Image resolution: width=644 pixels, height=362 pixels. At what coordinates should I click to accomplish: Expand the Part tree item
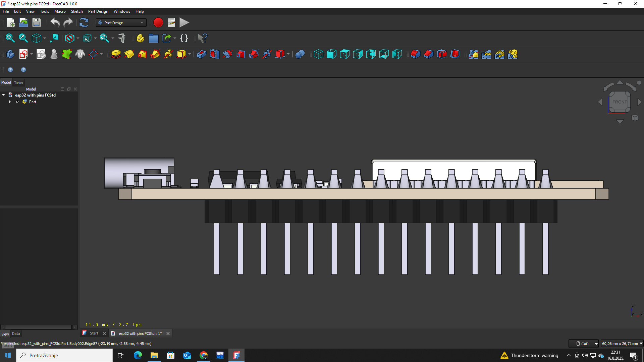click(x=10, y=102)
